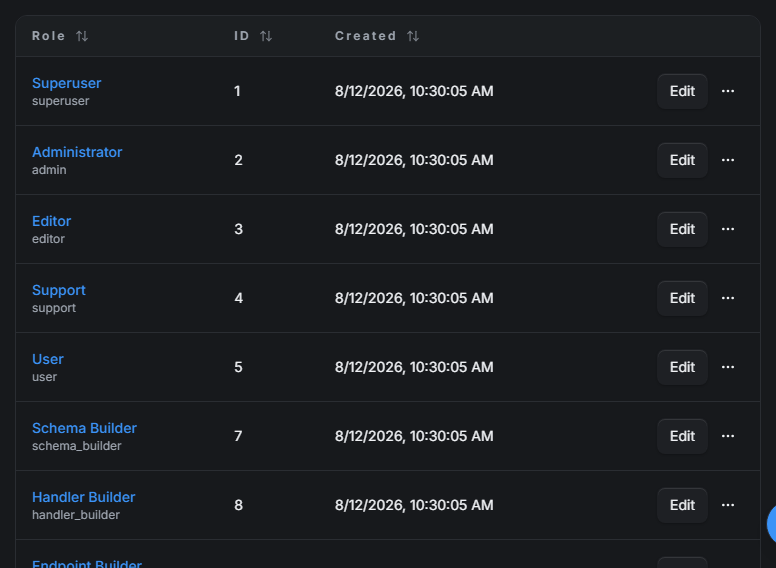Edit the Support role
776x568 pixels.
click(682, 298)
